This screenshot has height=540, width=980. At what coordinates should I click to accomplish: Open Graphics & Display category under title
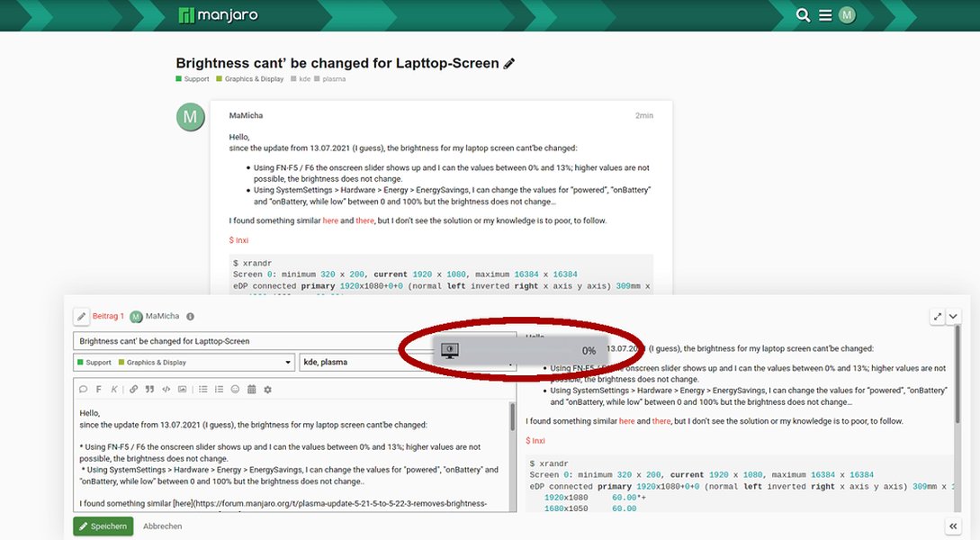250,79
